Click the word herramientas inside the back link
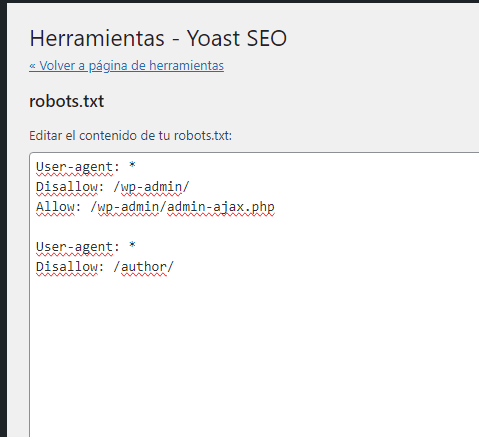Image resolution: width=479 pixels, height=437 pixels. (186, 66)
